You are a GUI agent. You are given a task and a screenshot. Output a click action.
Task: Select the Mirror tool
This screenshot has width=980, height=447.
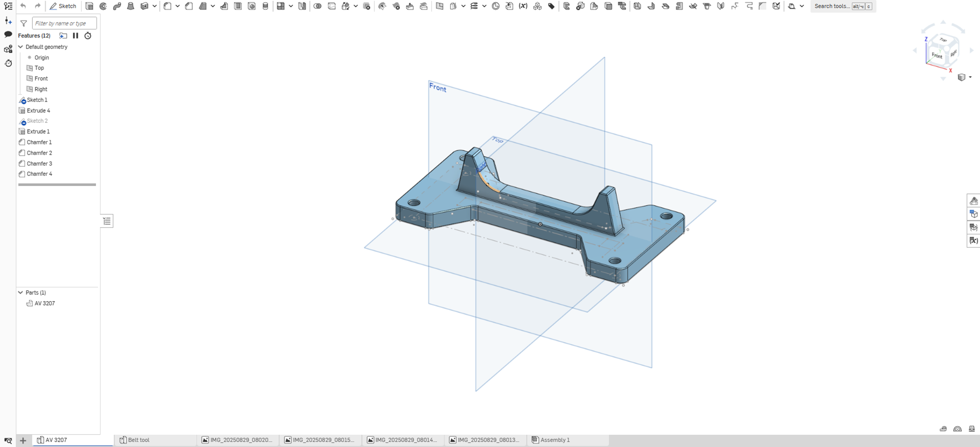302,6
